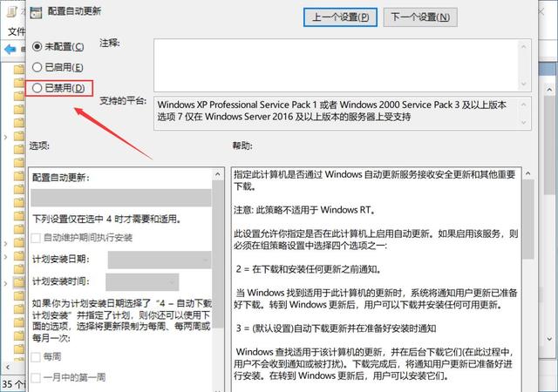The image size is (558, 392).
Task: Select the 未配置(C) radio button
Action: pyautogui.click(x=37, y=46)
